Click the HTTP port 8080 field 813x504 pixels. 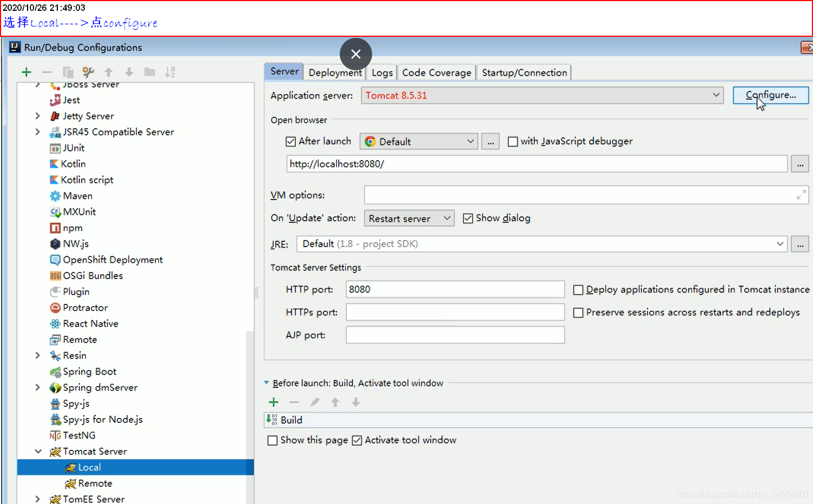pyautogui.click(x=455, y=289)
